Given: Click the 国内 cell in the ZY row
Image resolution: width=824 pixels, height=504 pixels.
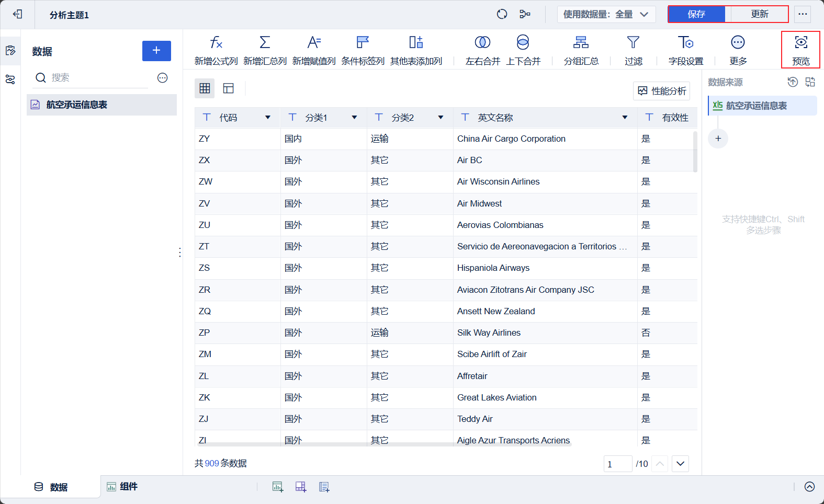Looking at the screenshot, I should [324, 139].
